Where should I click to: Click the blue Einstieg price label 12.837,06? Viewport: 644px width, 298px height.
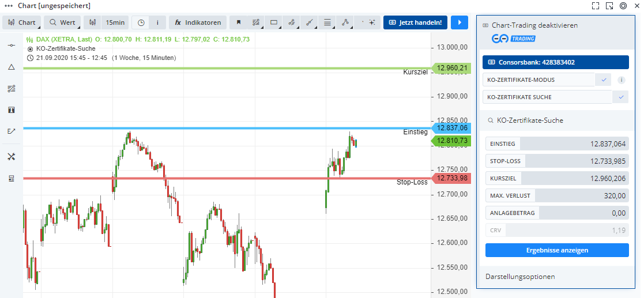tap(451, 128)
